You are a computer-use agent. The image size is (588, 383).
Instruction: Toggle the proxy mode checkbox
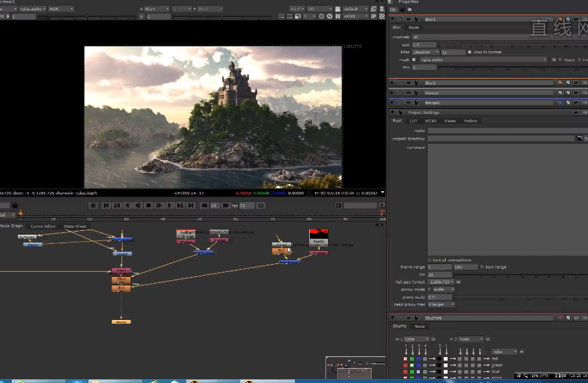click(429, 289)
